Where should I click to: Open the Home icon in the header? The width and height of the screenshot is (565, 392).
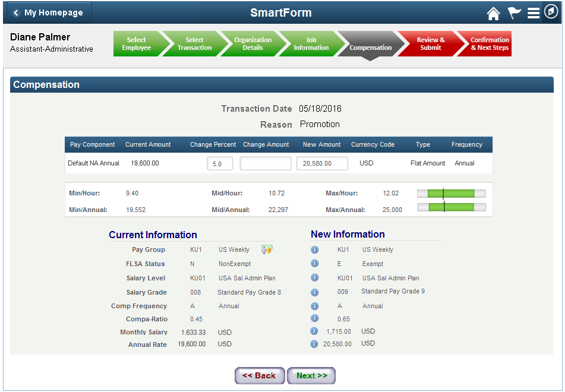click(493, 12)
